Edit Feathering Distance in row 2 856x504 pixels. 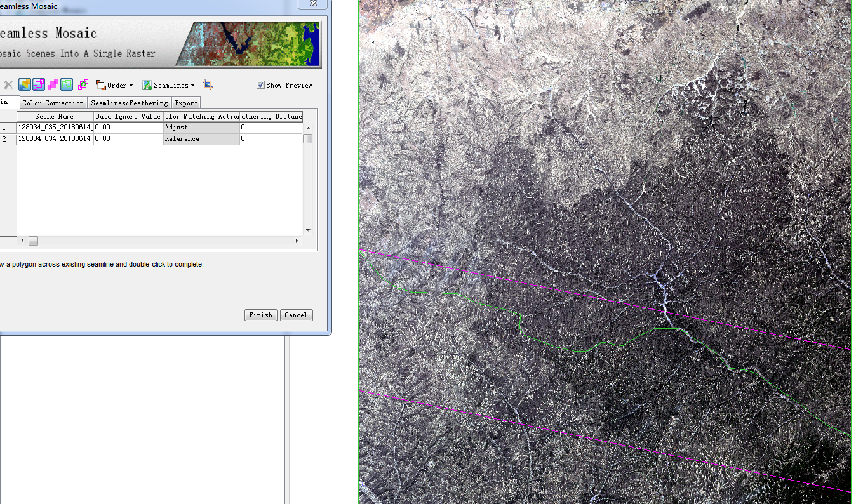point(271,139)
